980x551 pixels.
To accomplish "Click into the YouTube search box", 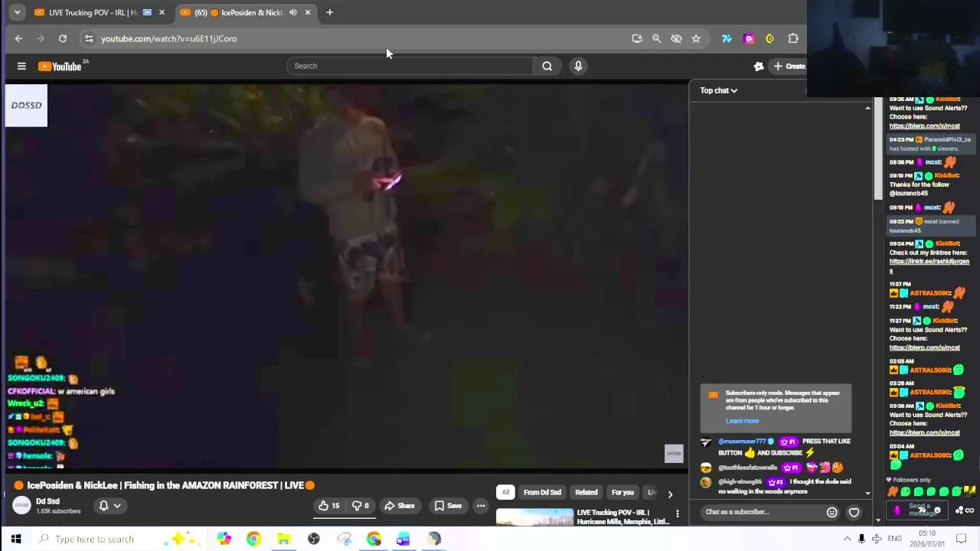I will (410, 66).
